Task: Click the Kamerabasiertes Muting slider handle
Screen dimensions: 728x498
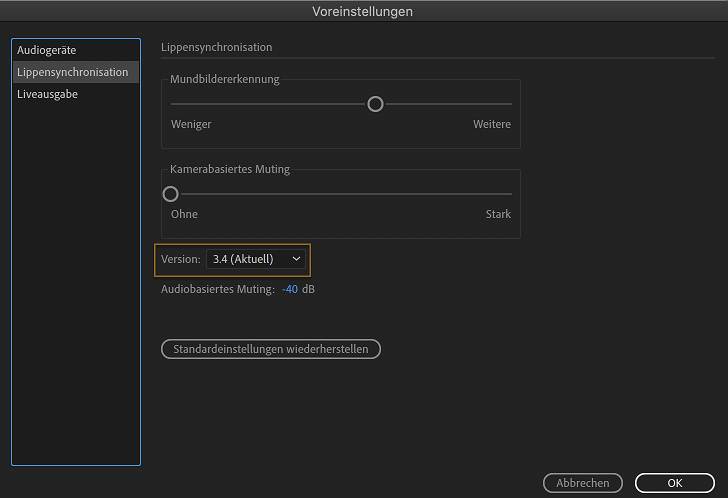Action: [x=171, y=194]
